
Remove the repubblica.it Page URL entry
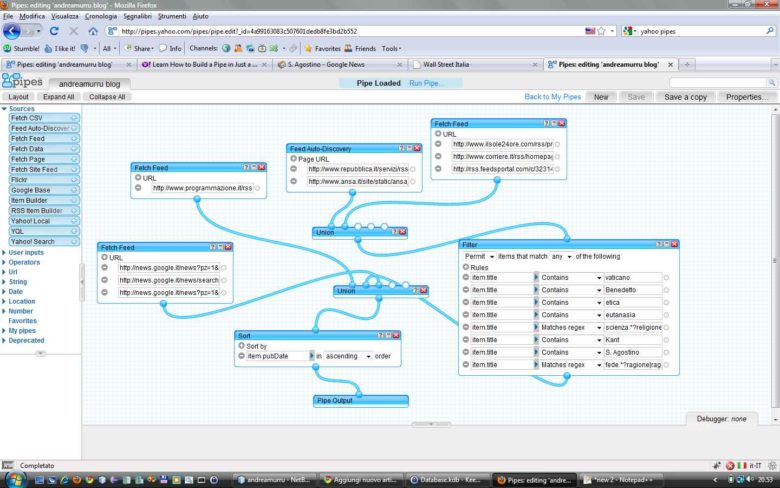point(294,169)
